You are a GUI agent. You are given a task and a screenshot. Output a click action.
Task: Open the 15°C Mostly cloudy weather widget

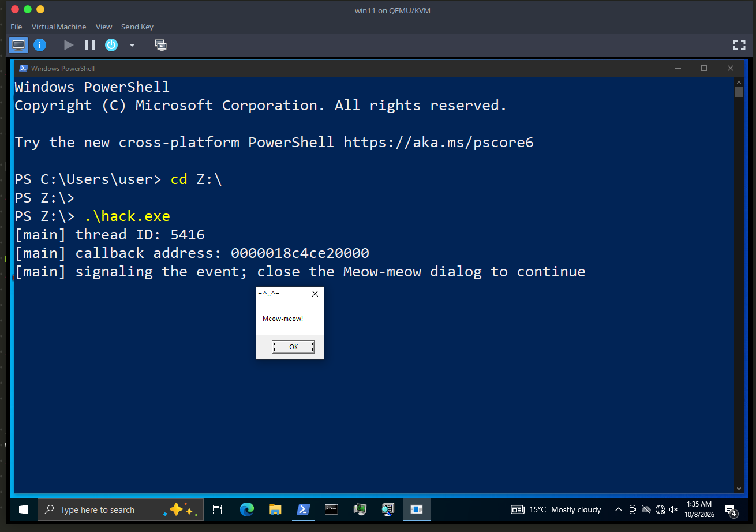click(x=556, y=509)
